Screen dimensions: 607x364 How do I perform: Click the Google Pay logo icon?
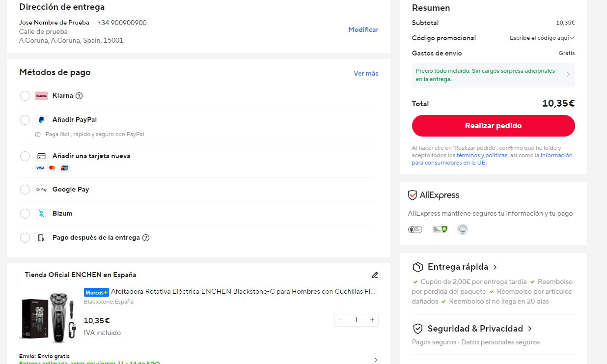41,190
